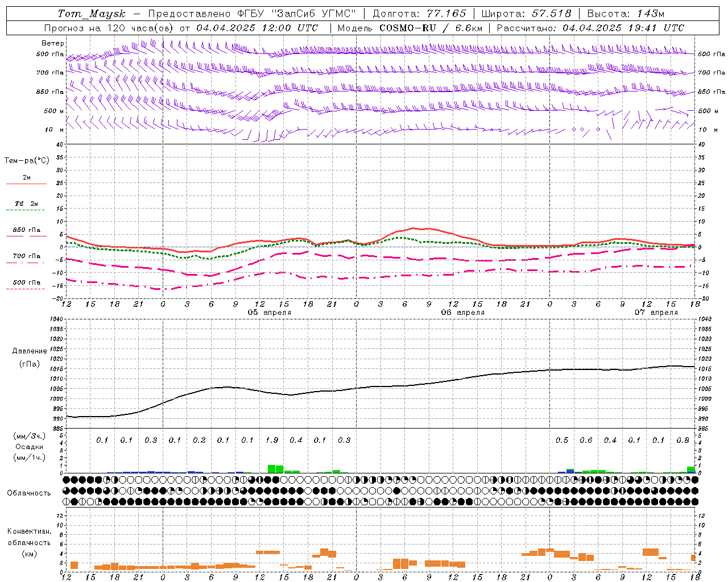Click the 0.2 precipitation value
The image size is (728, 582).
(x=199, y=440)
